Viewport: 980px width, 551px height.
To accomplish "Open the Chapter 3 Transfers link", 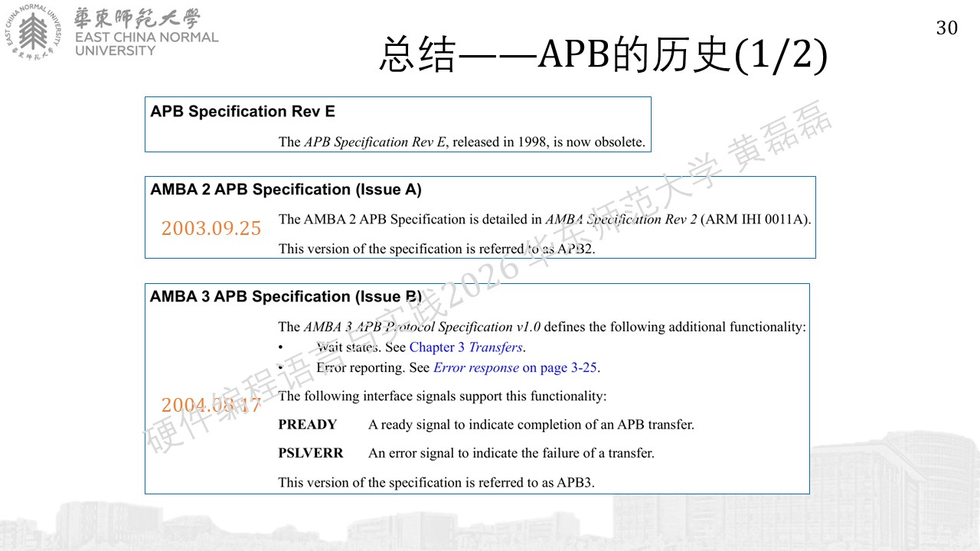I will coord(465,347).
